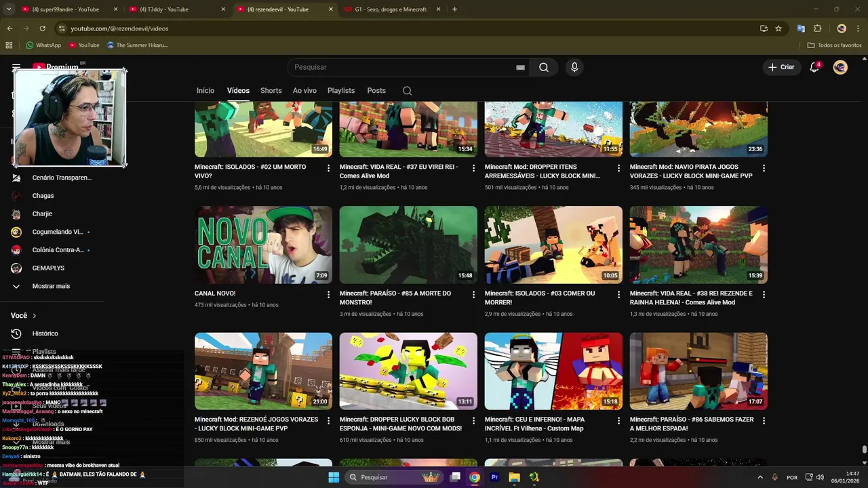Click the Criar button
This screenshot has width=868, height=488.
point(781,67)
